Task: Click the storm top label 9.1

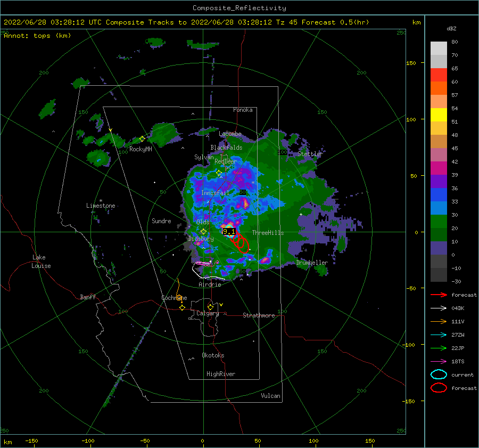Action: (x=229, y=232)
